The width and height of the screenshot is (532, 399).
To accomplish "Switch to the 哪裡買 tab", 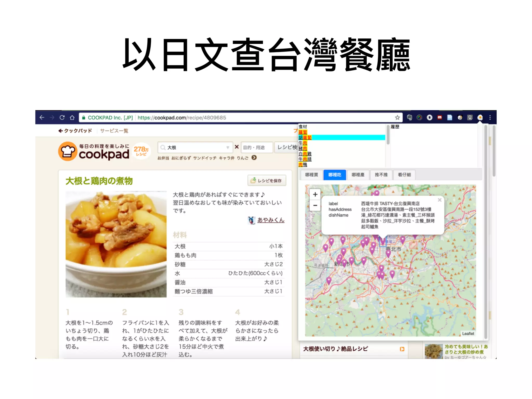I will pyautogui.click(x=311, y=175).
